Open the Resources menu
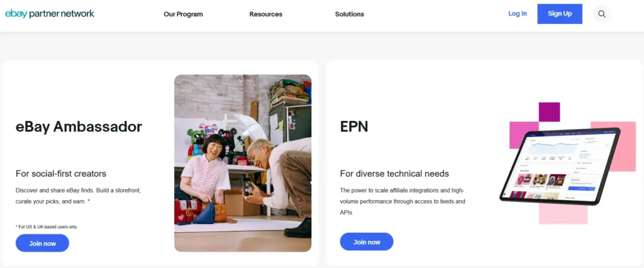The width and height of the screenshot is (644, 268). click(x=266, y=14)
